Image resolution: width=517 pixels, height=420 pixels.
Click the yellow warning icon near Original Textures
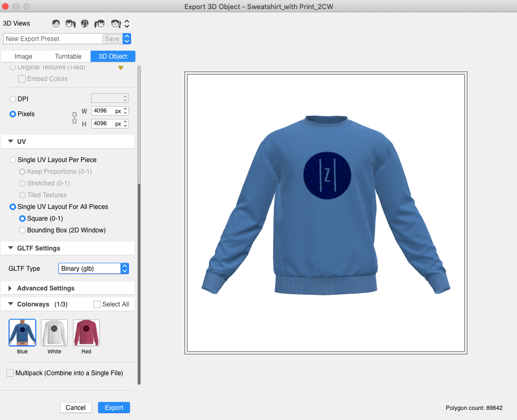(x=120, y=68)
